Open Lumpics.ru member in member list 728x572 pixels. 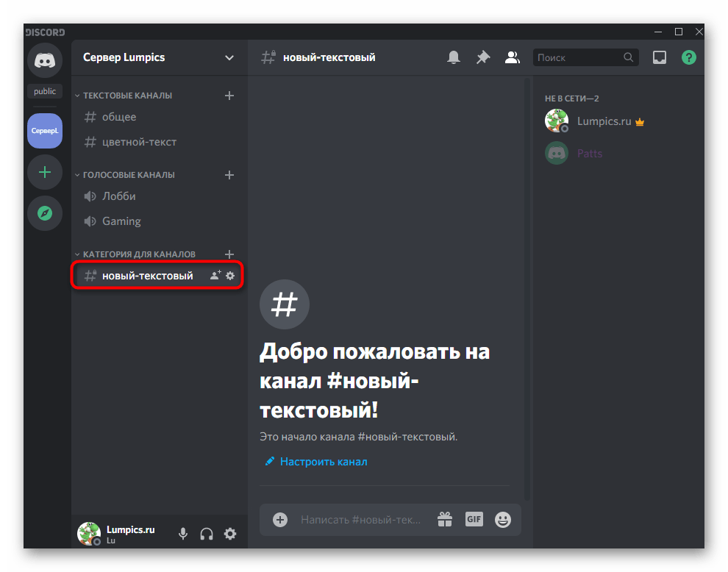click(618, 121)
